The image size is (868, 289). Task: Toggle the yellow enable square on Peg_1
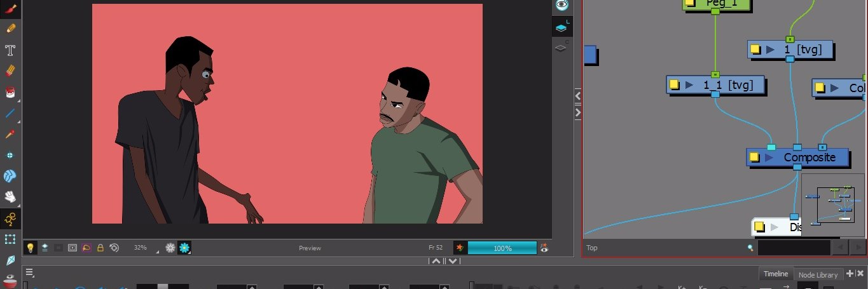(690, 3)
